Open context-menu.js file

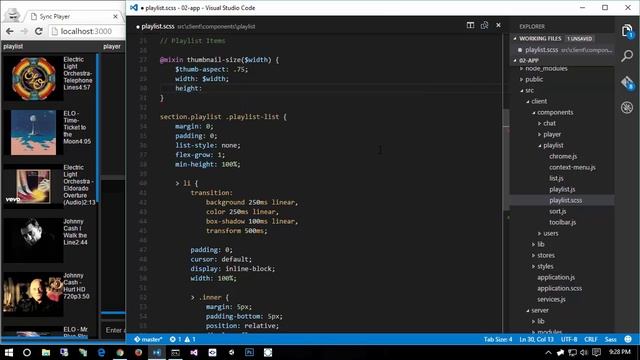point(572,167)
